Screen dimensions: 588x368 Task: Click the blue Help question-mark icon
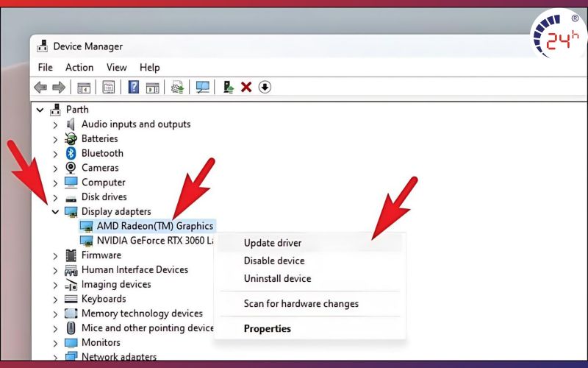134,87
